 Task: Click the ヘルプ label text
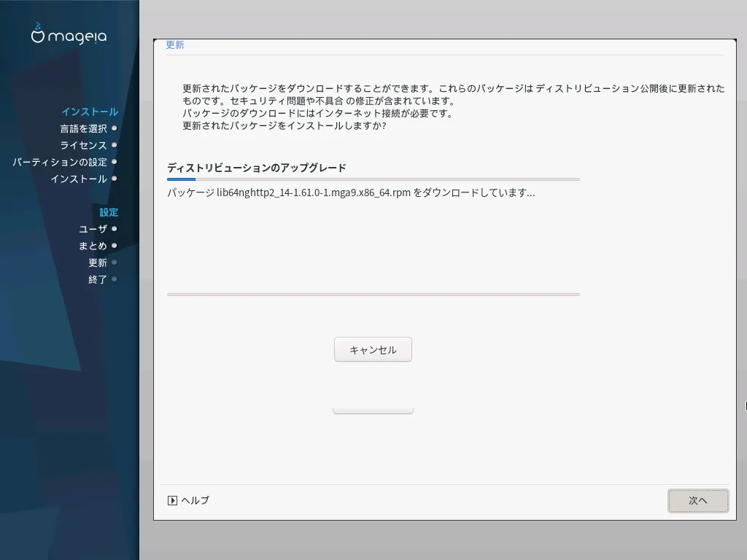196,500
